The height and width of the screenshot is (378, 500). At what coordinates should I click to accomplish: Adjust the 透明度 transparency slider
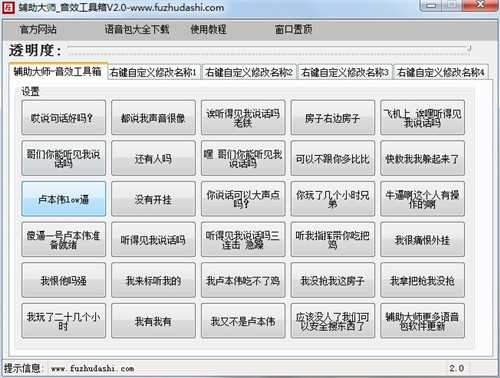(x=269, y=49)
